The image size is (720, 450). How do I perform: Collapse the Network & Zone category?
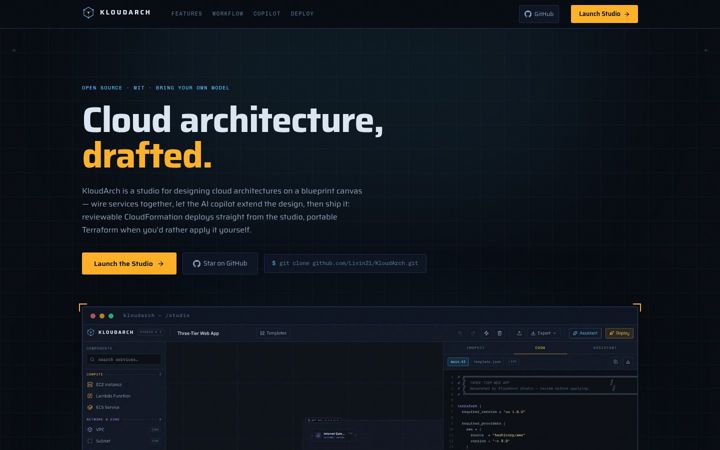(x=124, y=420)
